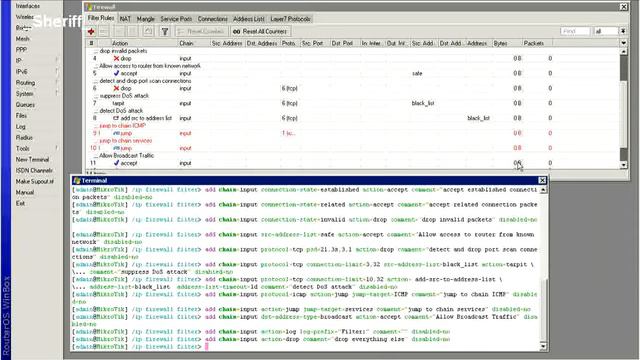Image resolution: width=640 pixels, height=360 pixels.
Task: Switch to the Mangle tab
Action: [146, 19]
